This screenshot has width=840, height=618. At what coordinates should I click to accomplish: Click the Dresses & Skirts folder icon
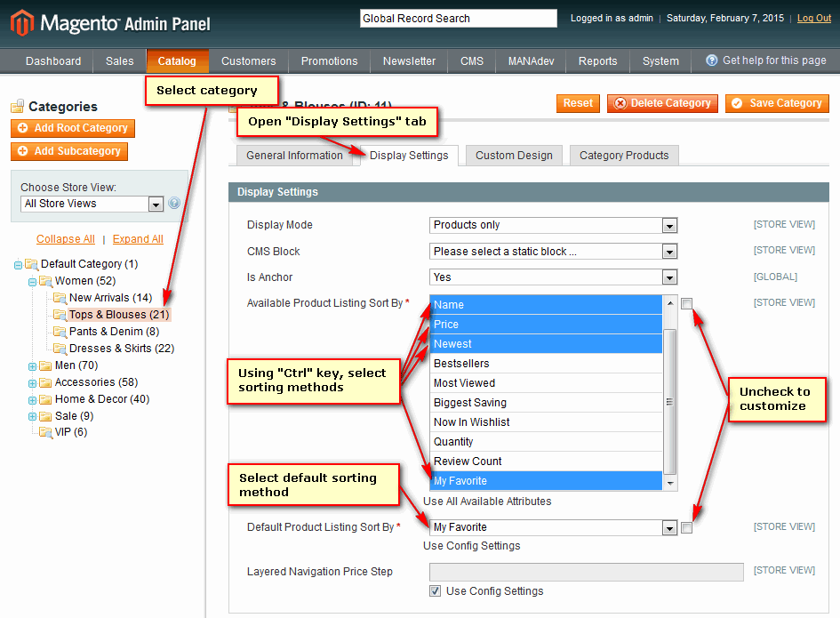(60, 349)
